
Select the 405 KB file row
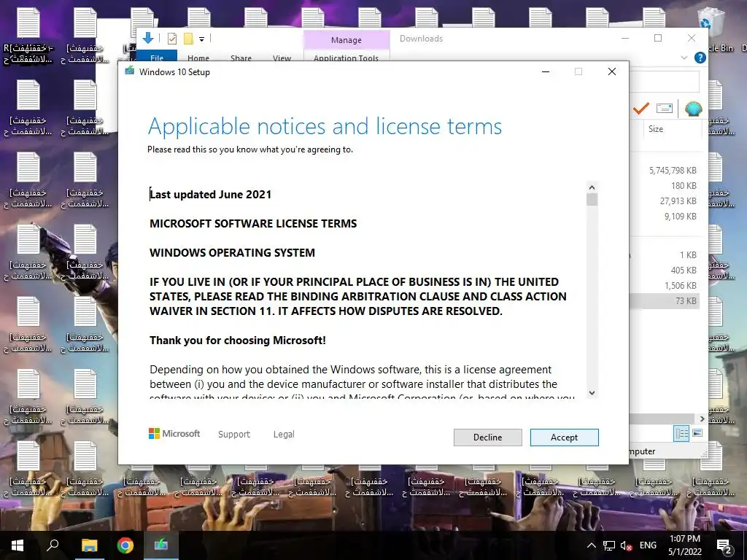[x=665, y=270]
